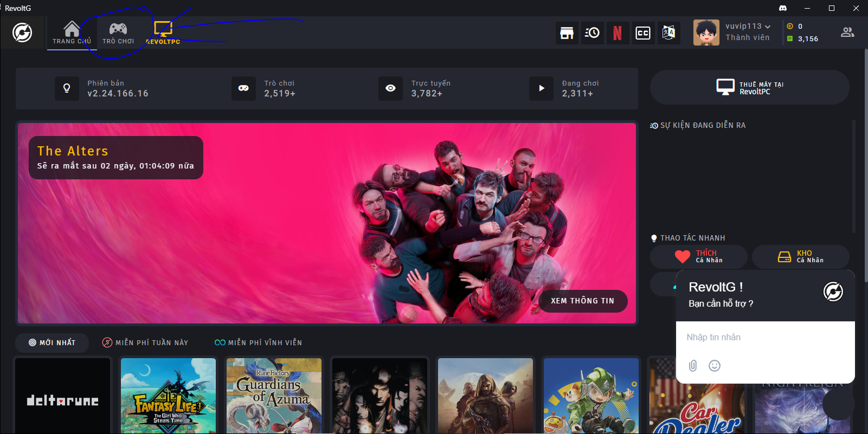
Task: Select the Mới Nhất filter tab
Action: point(52,342)
